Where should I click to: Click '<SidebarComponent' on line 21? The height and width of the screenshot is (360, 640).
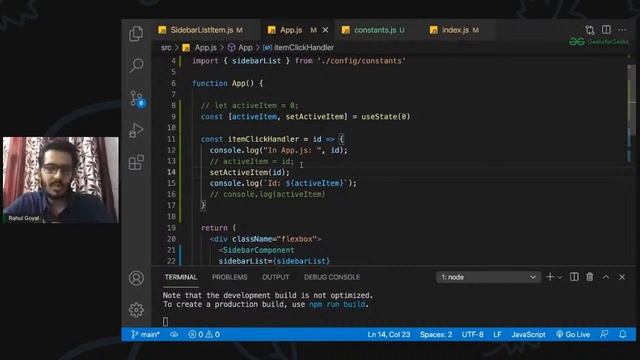click(256, 250)
